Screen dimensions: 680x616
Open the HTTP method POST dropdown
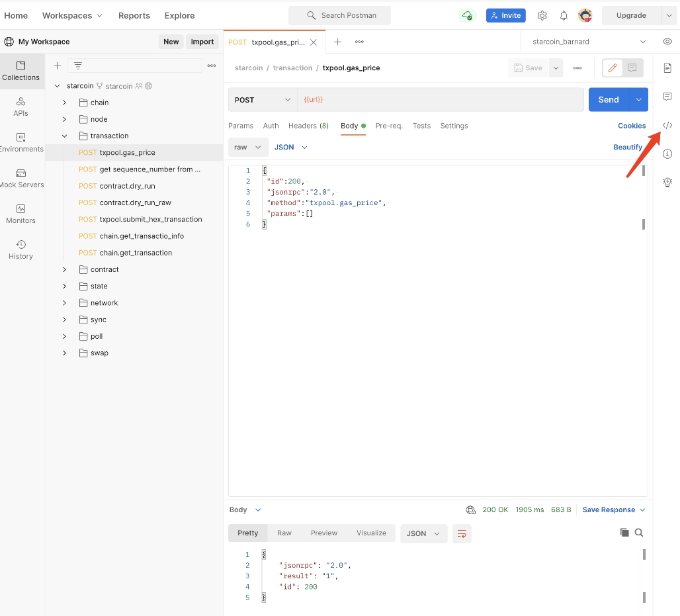pos(263,100)
